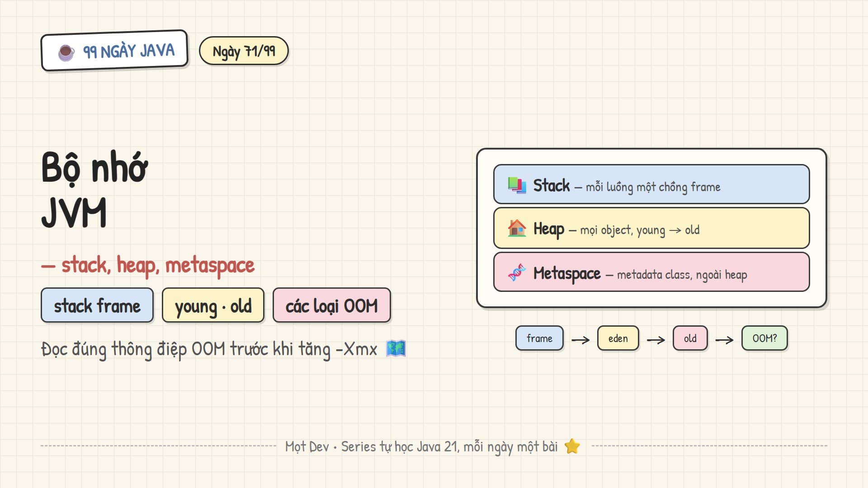Click the 'OOM?' flow box
Screen dimensions: 868x488
click(764, 338)
